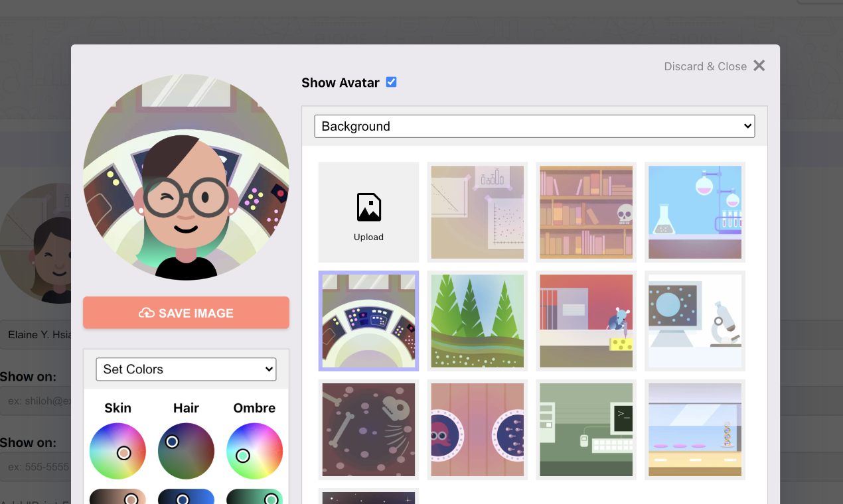This screenshot has height=504, width=843.
Task: Open the Set Colors dropdown
Action: pyautogui.click(x=186, y=369)
